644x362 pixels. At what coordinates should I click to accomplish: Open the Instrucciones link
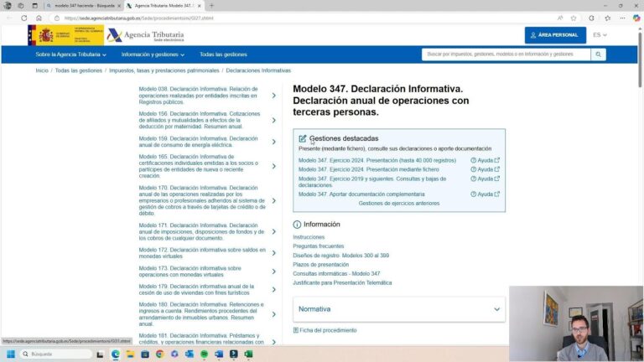[309, 237]
